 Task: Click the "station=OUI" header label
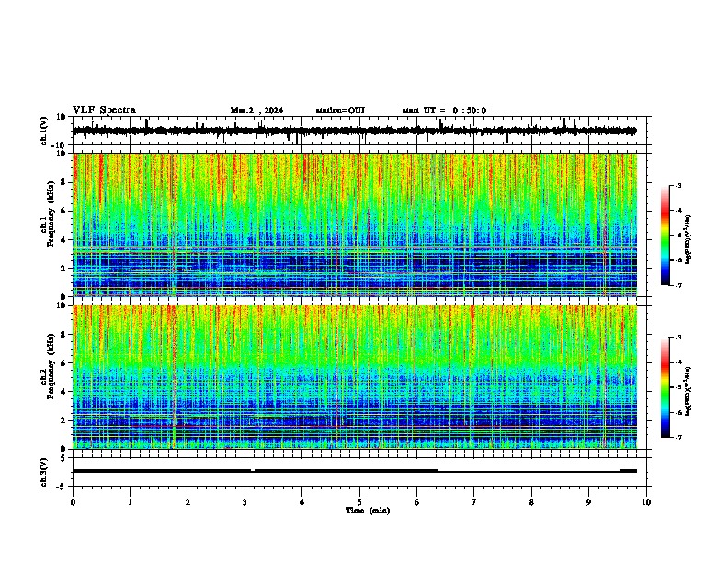[x=340, y=110]
